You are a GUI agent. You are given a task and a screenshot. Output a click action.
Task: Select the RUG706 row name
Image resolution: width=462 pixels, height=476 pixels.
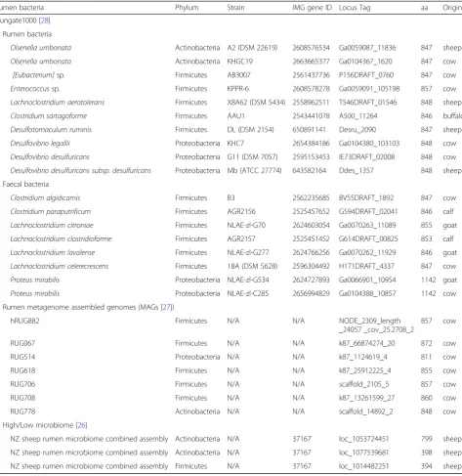(x=22, y=384)
